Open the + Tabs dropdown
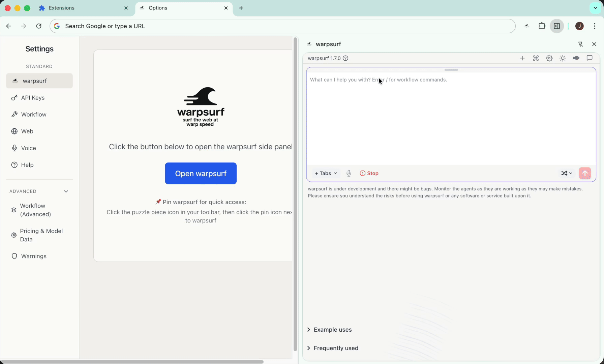This screenshot has width=604, height=364. pos(325,173)
